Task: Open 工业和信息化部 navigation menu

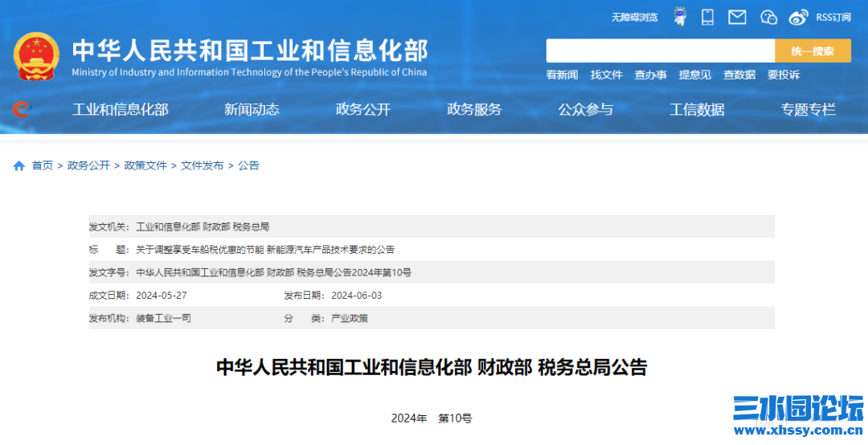Action: (x=120, y=109)
